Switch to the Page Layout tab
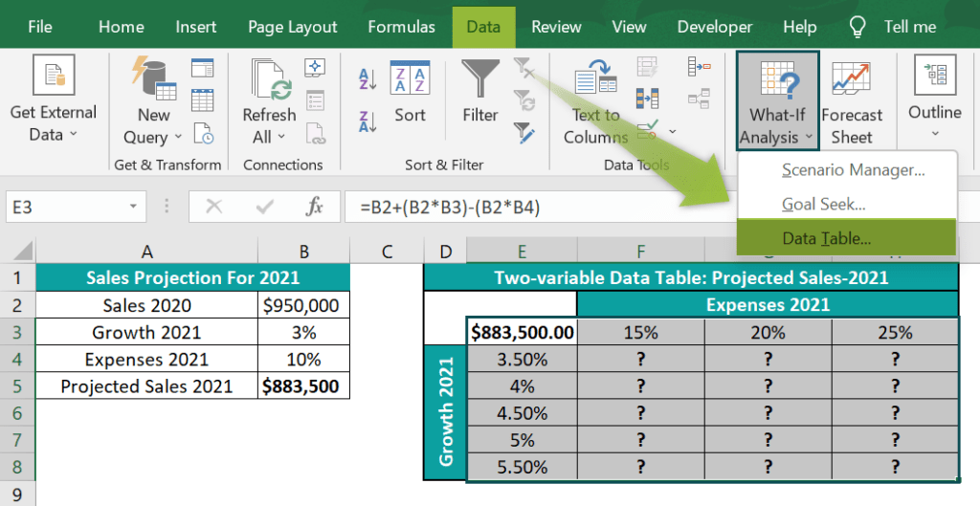 tap(293, 27)
